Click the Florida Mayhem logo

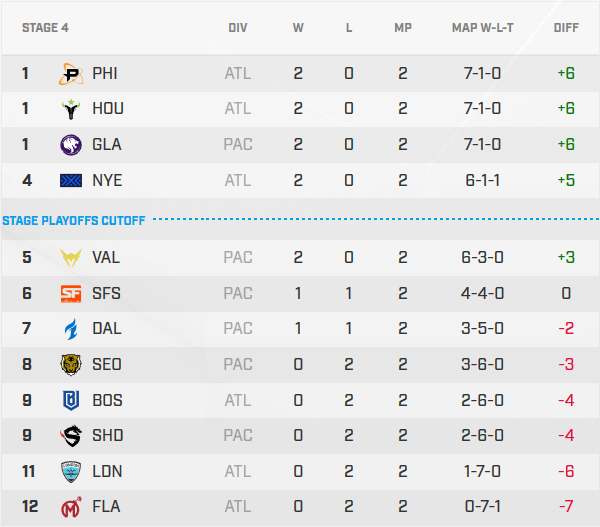(72, 507)
